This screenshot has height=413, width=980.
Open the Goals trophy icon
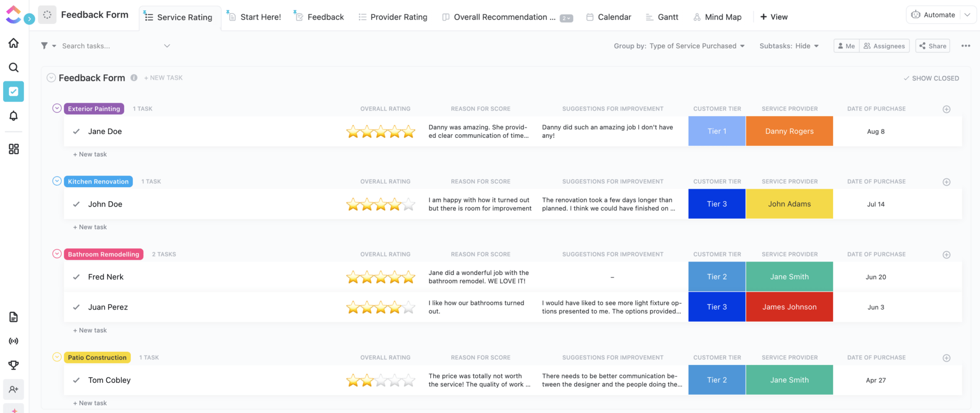[x=14, y=365]
